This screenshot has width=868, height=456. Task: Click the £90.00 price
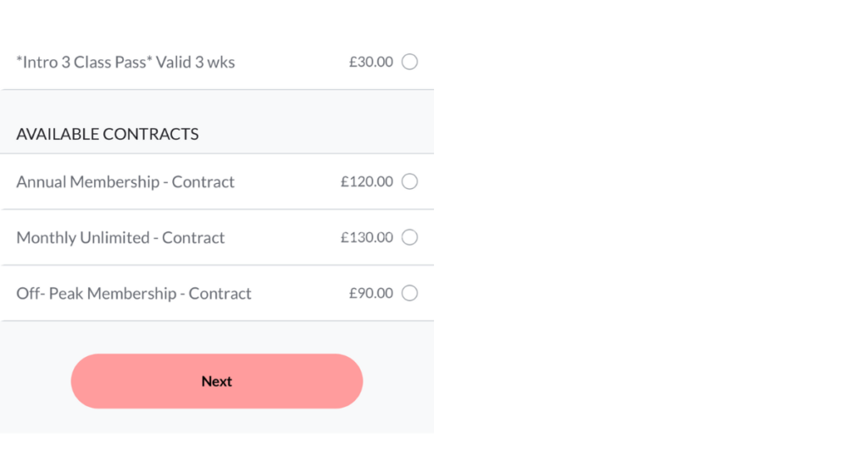coord(371,293)
